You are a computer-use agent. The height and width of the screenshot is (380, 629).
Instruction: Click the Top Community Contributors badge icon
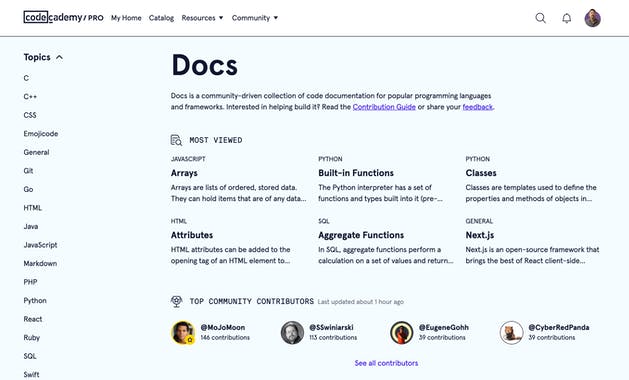[x=177, y=301]
